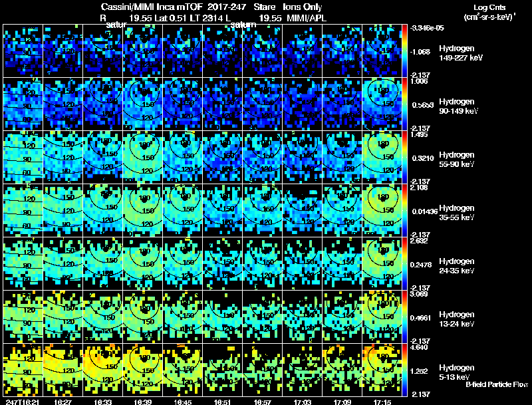
Task: Click the '1.495' scale maximum value
Action: pos(419,134)
